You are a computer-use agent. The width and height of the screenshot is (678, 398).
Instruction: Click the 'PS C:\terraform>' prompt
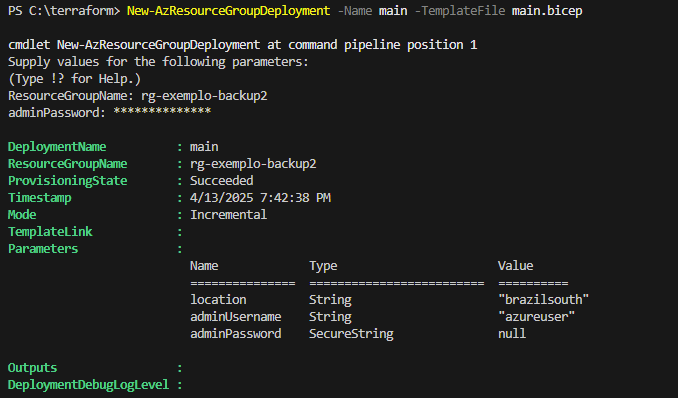tap(64, 11)
